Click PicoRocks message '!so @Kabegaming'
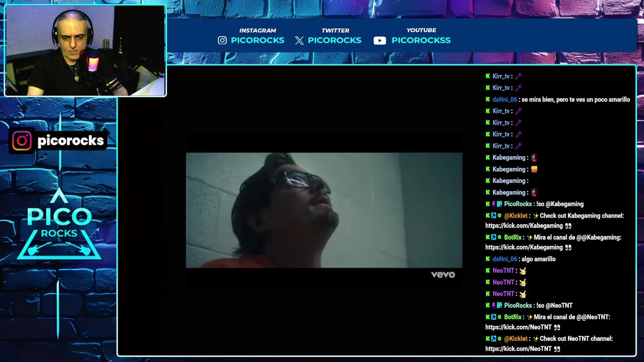644x362 pixels. (560, 204)
